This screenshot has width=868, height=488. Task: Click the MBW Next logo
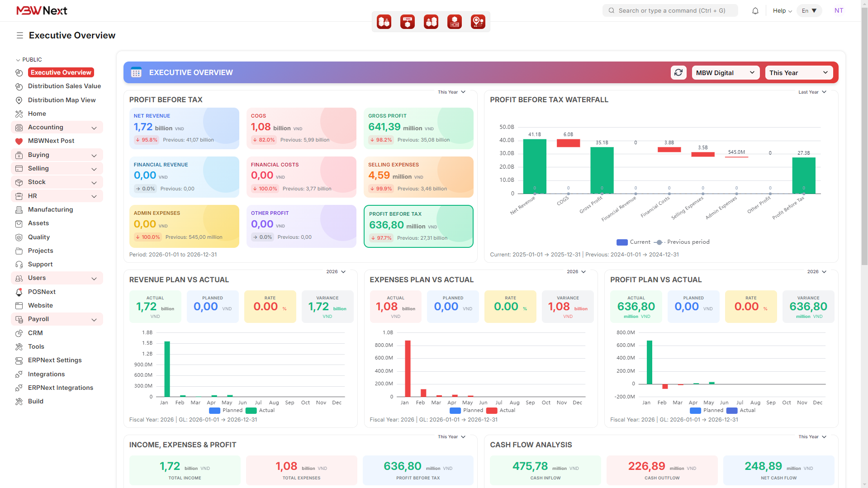42,10
